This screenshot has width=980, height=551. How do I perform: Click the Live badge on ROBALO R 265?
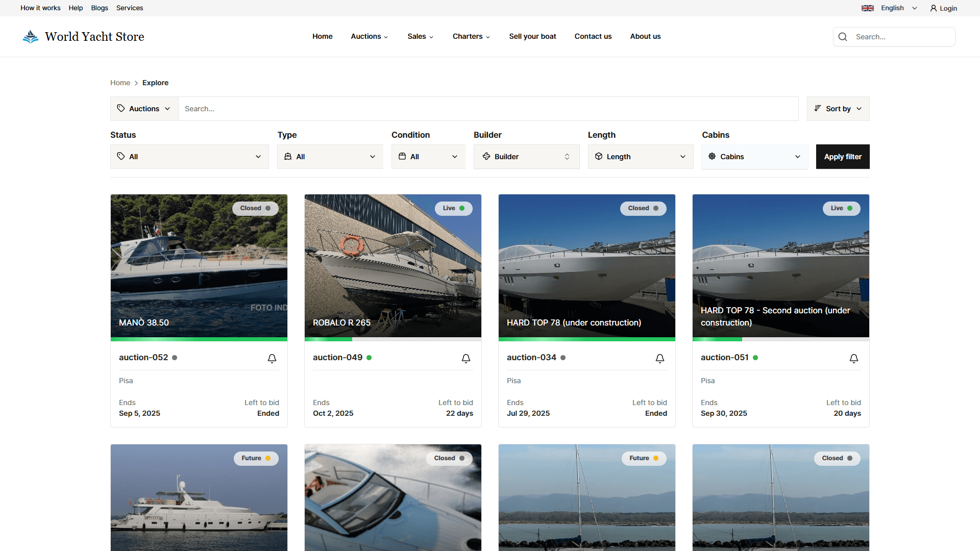[454, 208]
